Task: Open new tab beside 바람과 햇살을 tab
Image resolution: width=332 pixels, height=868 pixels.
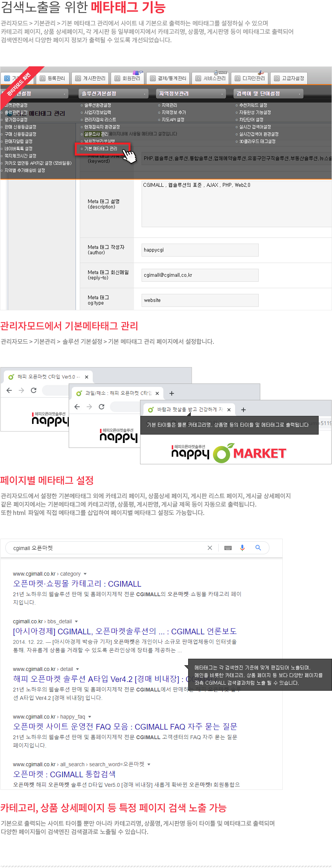Action: 243,410
